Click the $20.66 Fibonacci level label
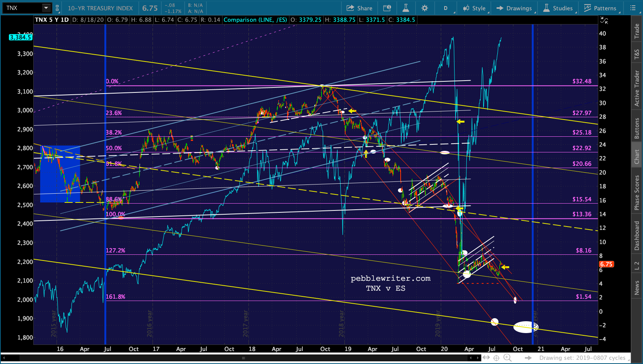 [582, 163]
